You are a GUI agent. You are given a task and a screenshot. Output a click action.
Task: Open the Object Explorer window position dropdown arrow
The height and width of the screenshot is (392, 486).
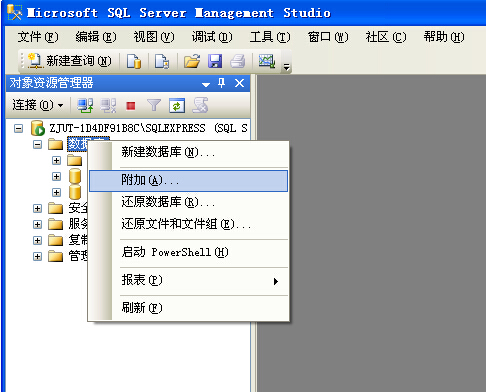click(x=206, y=84)
